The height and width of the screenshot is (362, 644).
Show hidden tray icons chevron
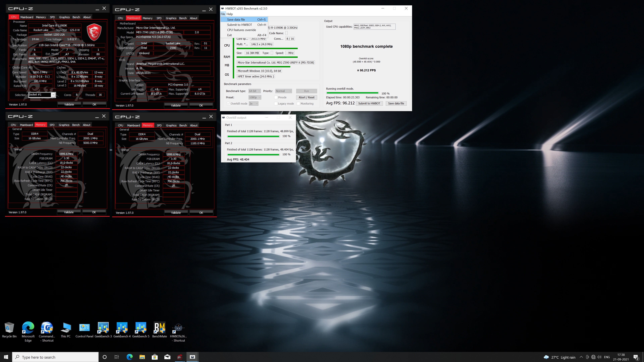tap(581, 357)
